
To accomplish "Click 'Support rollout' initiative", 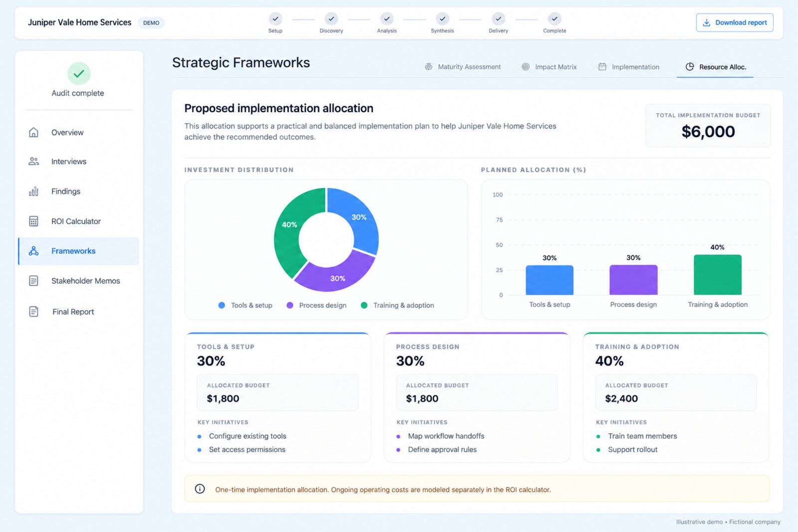I will coord(632,449).
